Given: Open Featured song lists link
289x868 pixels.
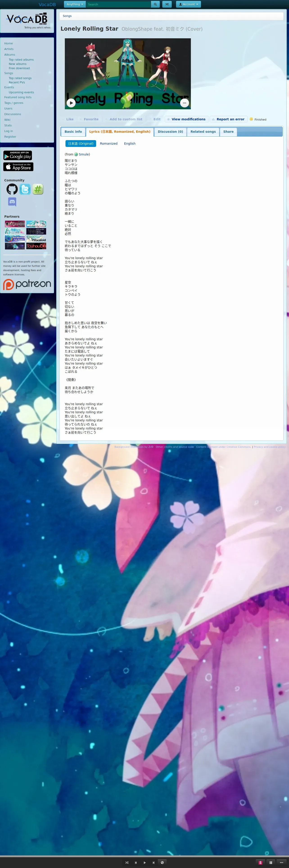Looking at the screenshot, I should point(18,97).
